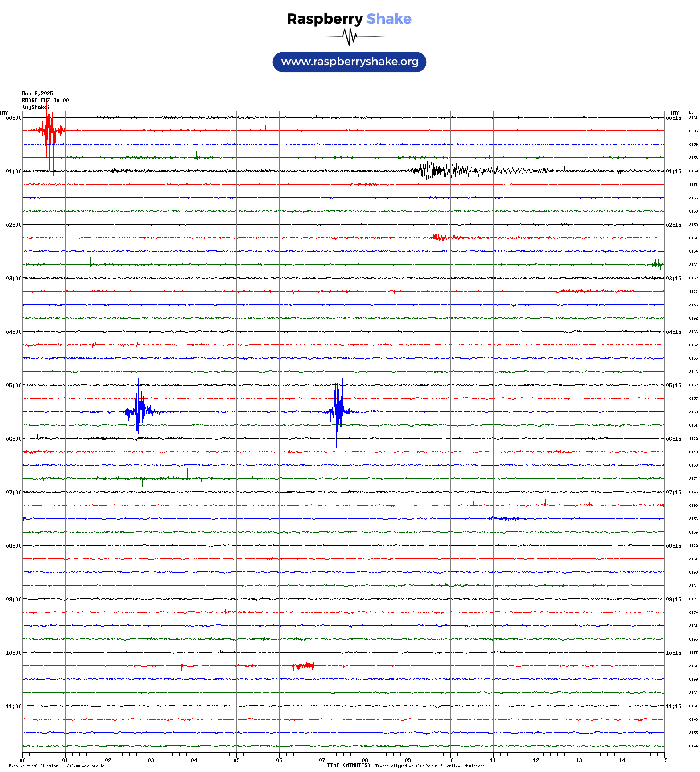The width and height of the screenshot is (700, 772).
Task: Click the Each Vertical Division microvolts note
Action: click(x=57, y=766)
